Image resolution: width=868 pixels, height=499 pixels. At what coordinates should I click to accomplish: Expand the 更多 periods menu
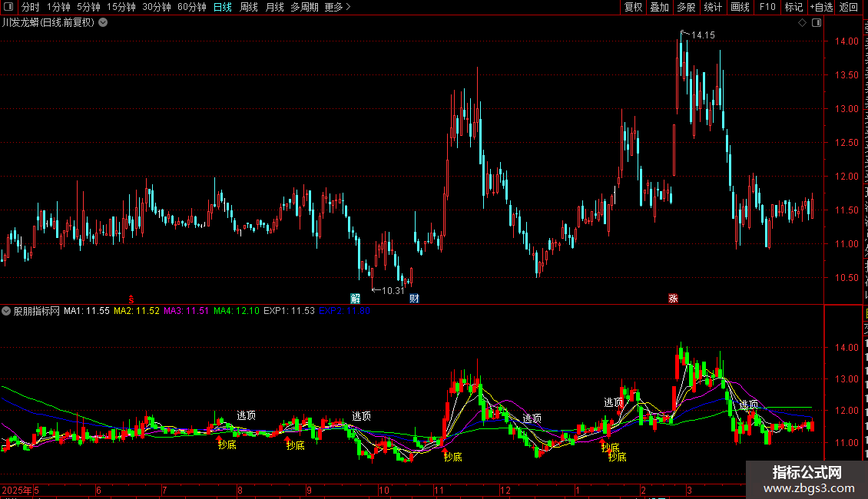(338, 7)
